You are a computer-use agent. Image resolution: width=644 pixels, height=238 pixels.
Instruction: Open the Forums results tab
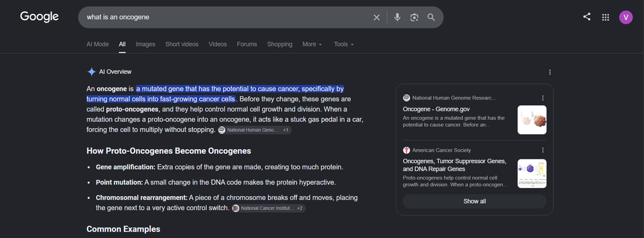click(x=247, y=45)
